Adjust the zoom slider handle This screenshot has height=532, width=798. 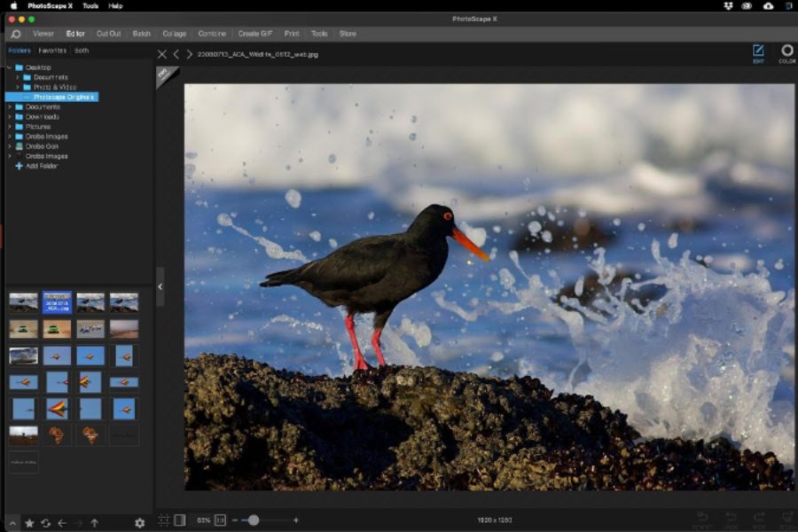click(254, 520)
